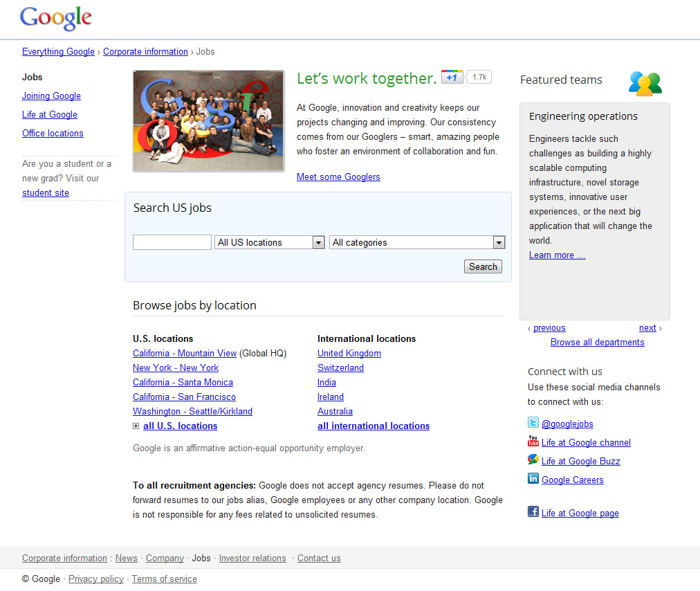Viewport: 700px width, 591px height.
Task: Visit the student site link
Action: [x=46, y=193]
